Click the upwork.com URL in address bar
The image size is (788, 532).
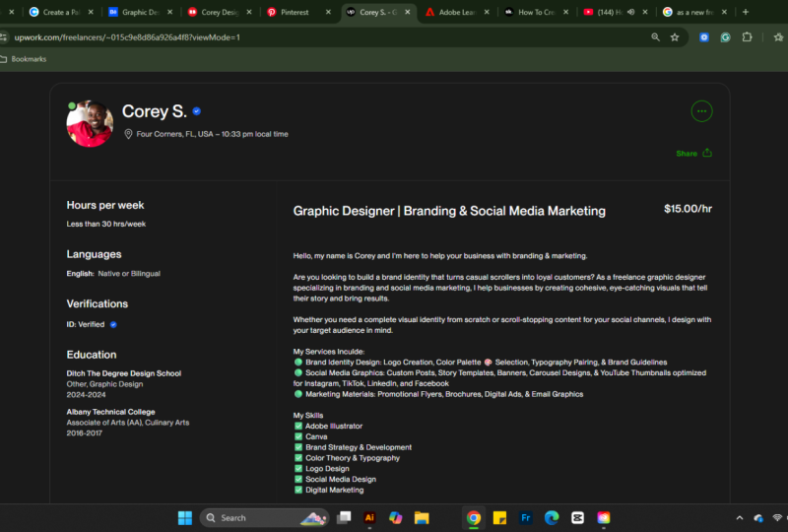point(127,37)
